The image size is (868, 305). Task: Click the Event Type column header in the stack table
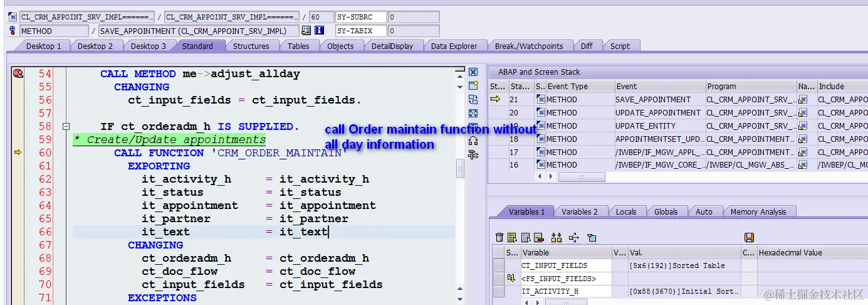click(579, 86)
